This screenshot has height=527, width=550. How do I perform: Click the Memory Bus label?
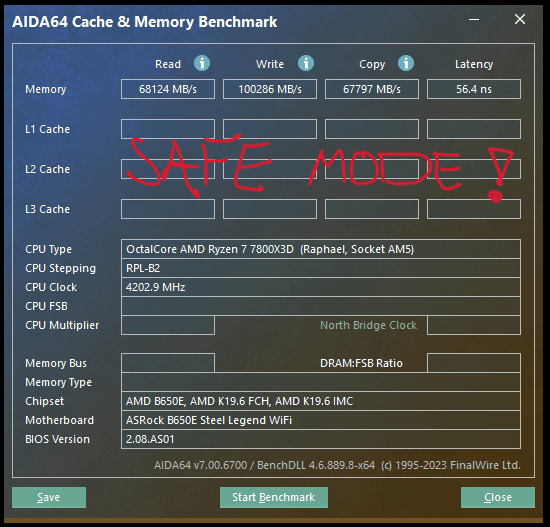(x=56, y=363)
